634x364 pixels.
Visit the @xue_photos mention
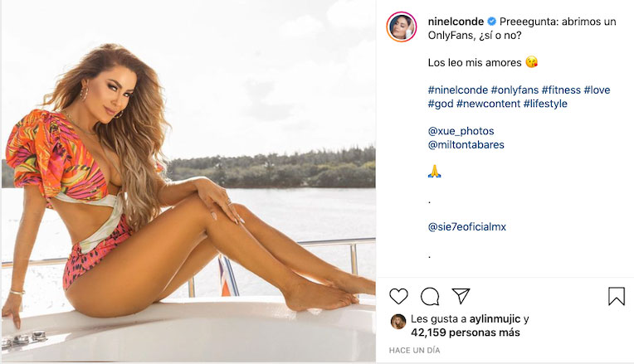[461, 131]
